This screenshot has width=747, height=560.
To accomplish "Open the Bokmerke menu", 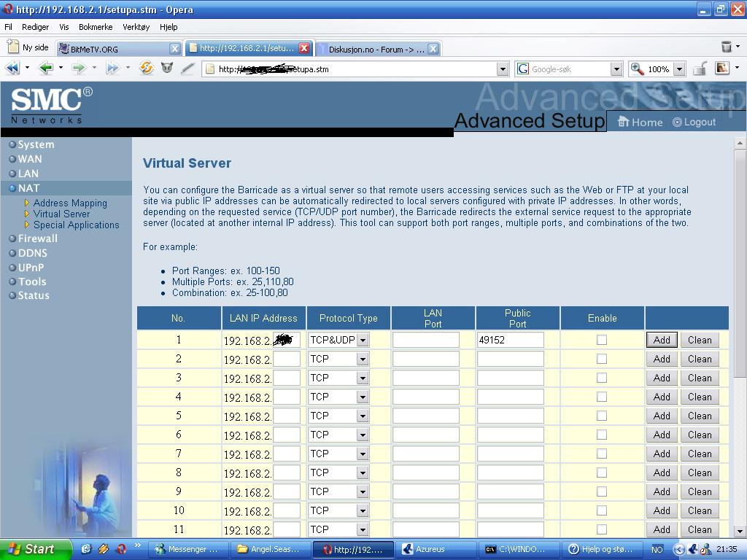I will tap(96, 27).
